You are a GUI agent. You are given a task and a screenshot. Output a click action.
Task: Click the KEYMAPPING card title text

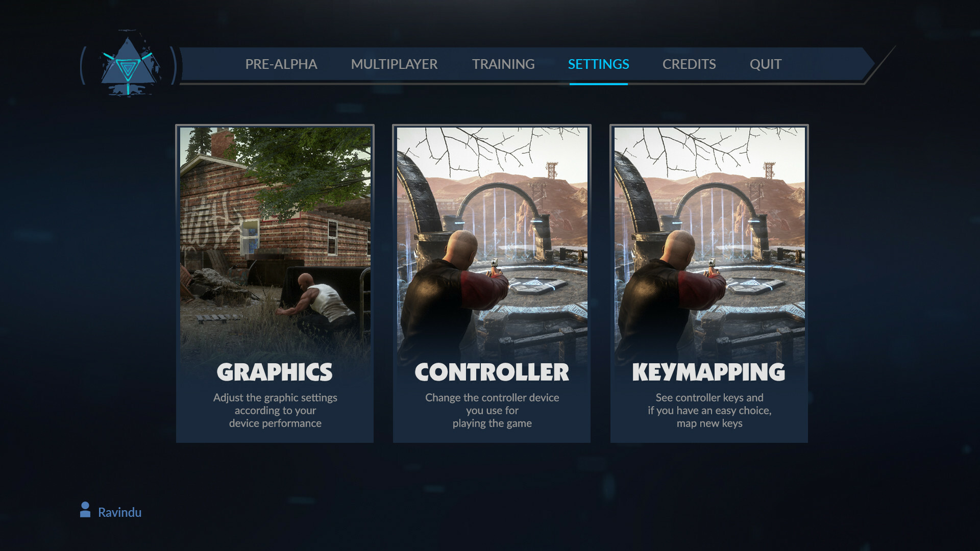pos(709,372)
